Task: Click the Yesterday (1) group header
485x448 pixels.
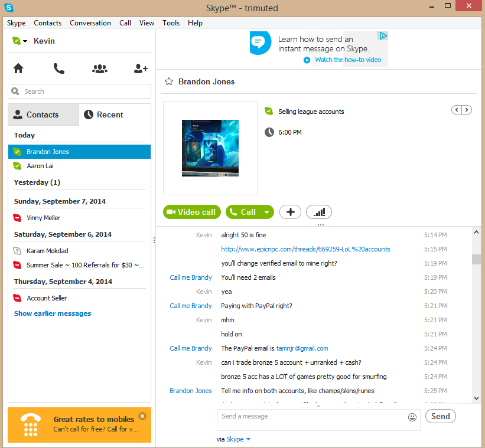Action: click(37, 182)
